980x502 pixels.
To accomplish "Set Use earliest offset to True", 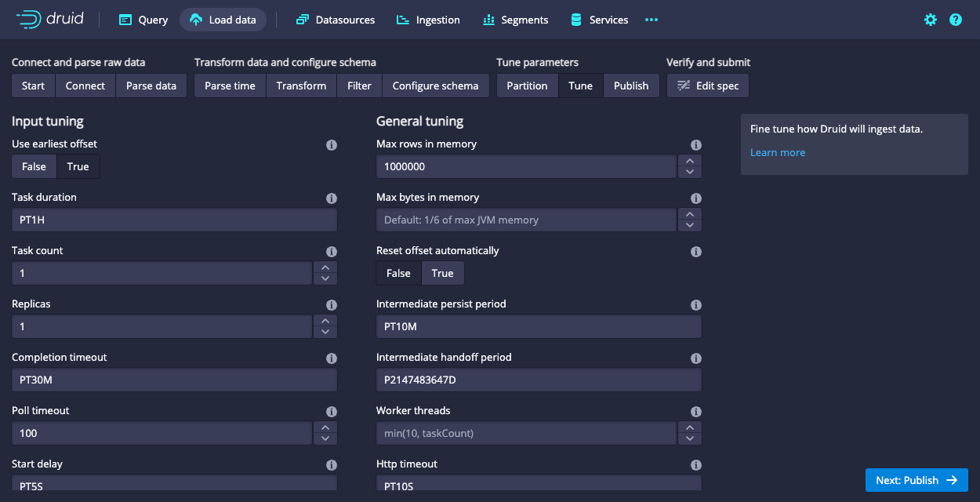I will (78, 166).
